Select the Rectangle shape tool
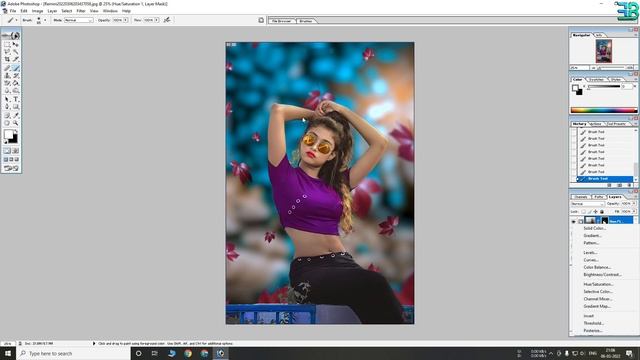Image resolution: width=640 pixels, height=360 pixels. pyautogui.click(x=16, y=107)
